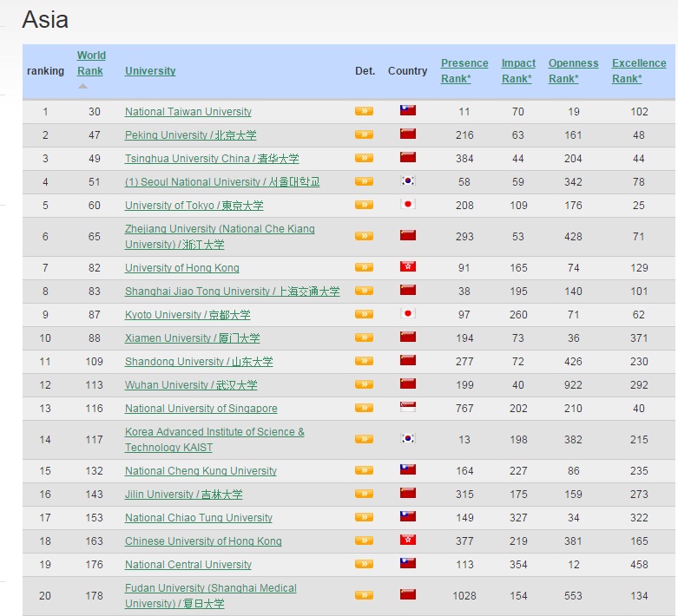Open National Cheng Kung University link
This screenshot has height=616, width=678.
click(x=201, y=470)
